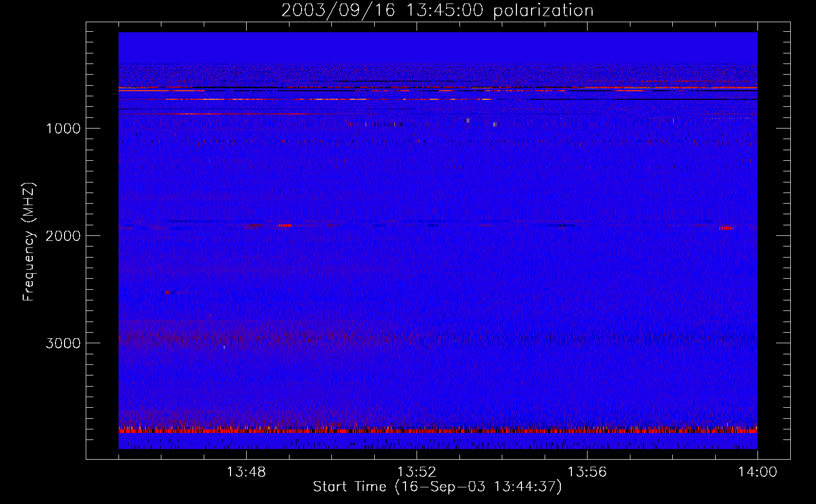The width and height of the screenshot is (816, 504).
Task: Click the '13:52' time tick label
Action: click(417, 472)
